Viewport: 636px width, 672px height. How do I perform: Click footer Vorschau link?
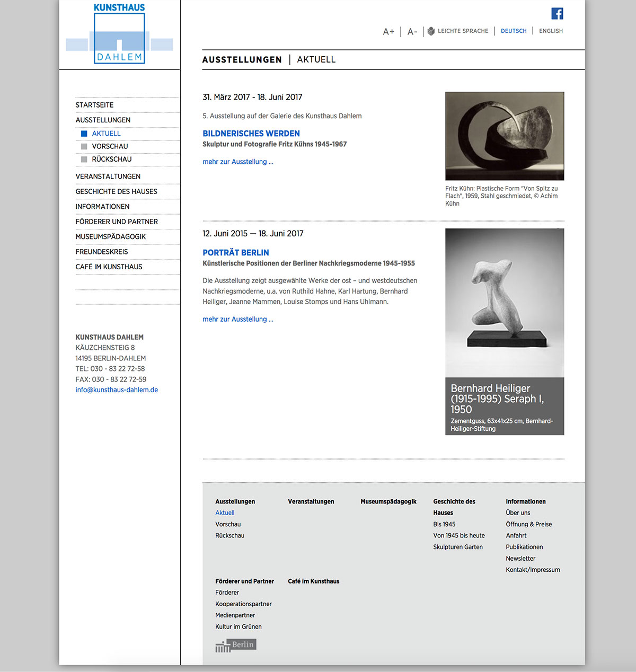click(x=228, y=525)
